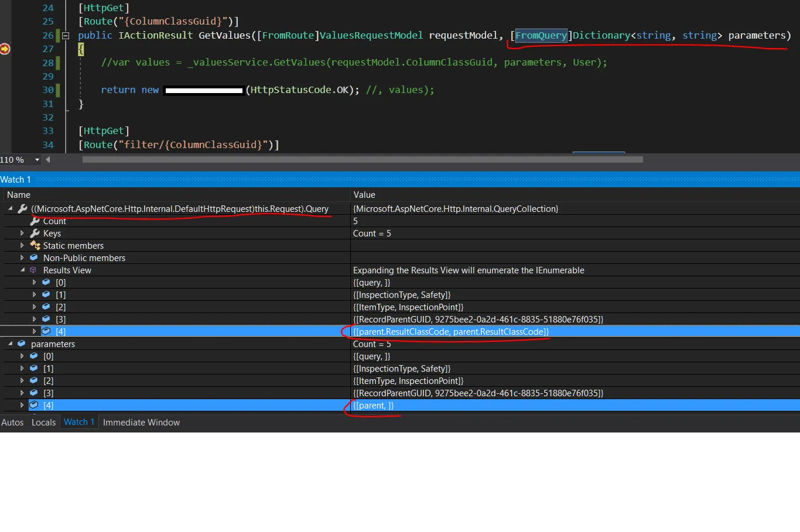Viewport: 800px width, 532px height.
Task: Click the Results View icon
Action: click(x=33, y=270)
